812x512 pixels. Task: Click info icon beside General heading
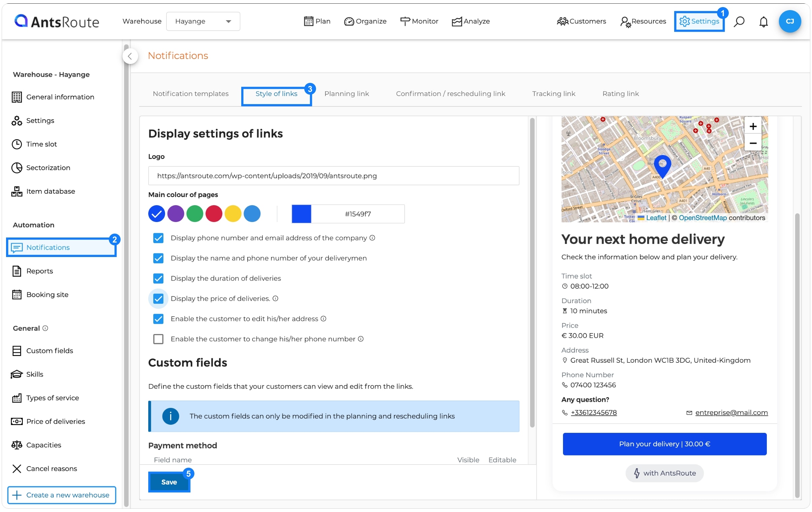pos(45,328)
